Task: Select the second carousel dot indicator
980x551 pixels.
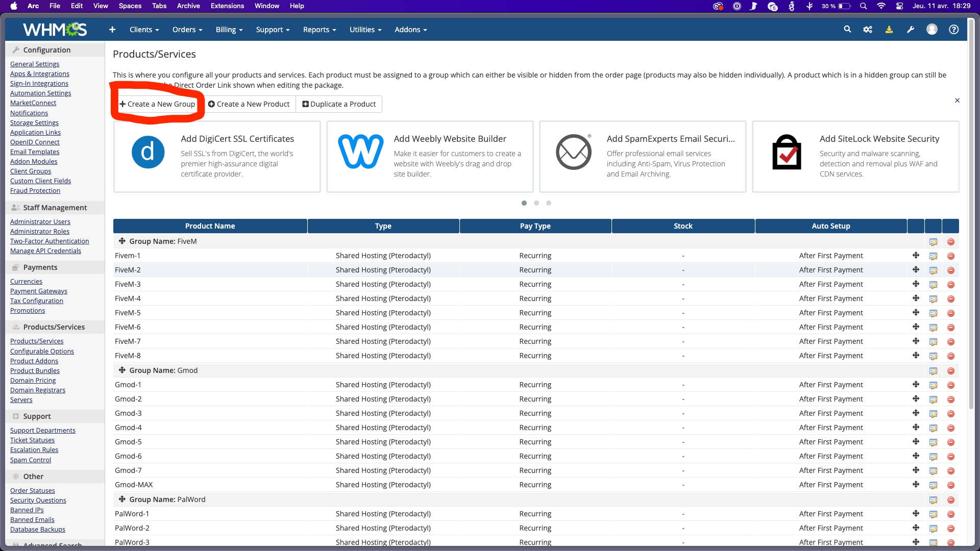Action: coord(536,203)
